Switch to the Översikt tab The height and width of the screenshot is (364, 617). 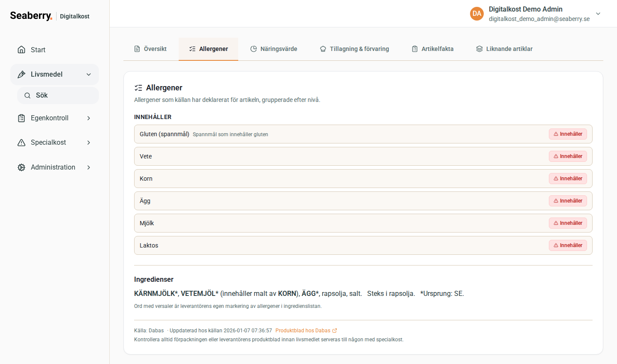coord(150,49)
